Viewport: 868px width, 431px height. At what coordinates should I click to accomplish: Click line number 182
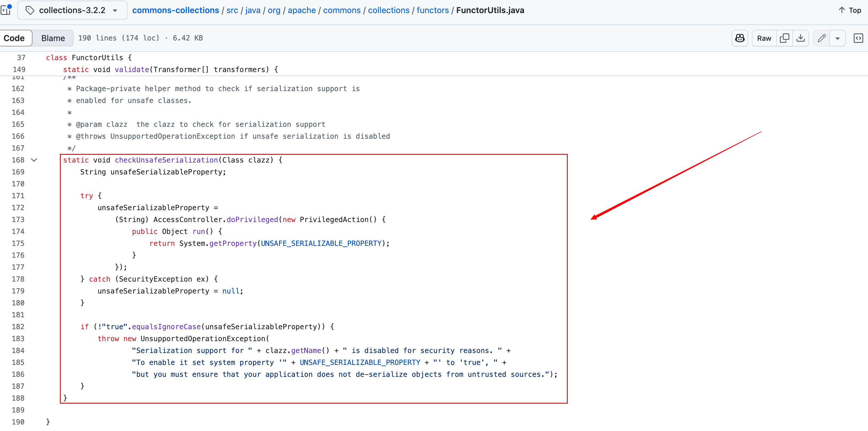(x=18, y=327)
